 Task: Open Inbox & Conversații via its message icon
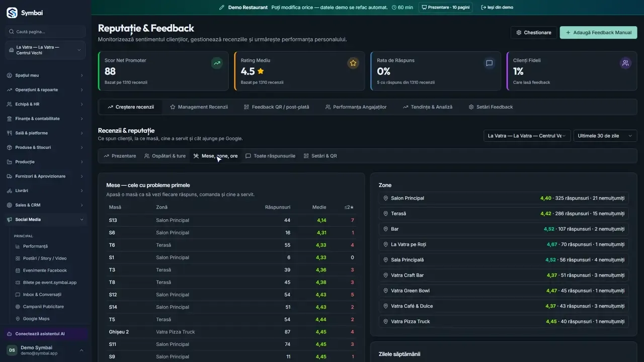tap(18, 295)
